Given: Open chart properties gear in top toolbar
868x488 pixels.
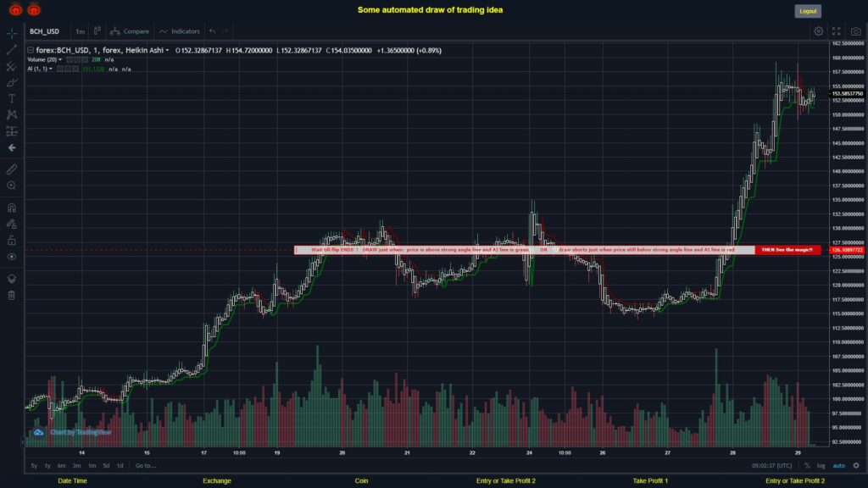Looking at the screenshot, I should coord(818,31).
